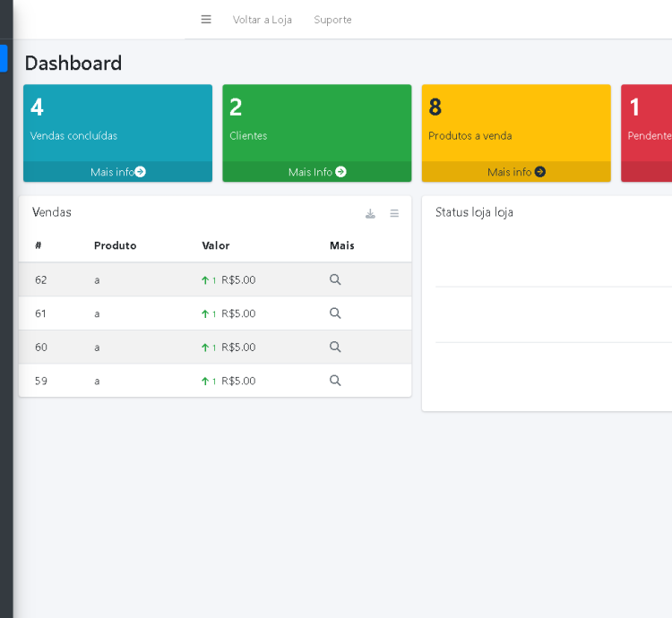Viewport: 672px width, 618px height.
Task: Click magnifier icon for sale 61
Action: click(x=335, y=313)
